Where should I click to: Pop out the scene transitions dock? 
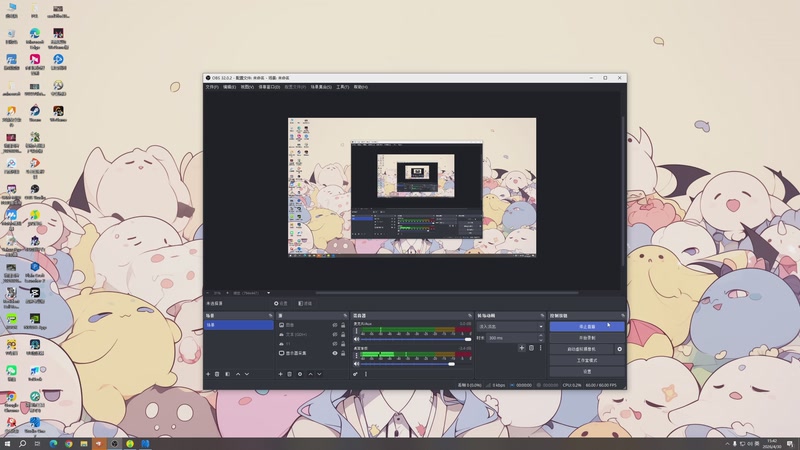(x=542, y=315)
